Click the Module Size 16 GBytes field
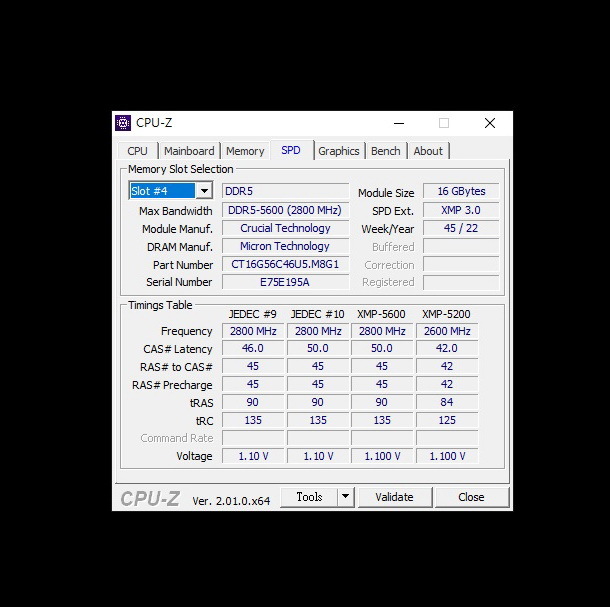Image resolution: width=610 pixels, height=607 pixels. (460, 192)
